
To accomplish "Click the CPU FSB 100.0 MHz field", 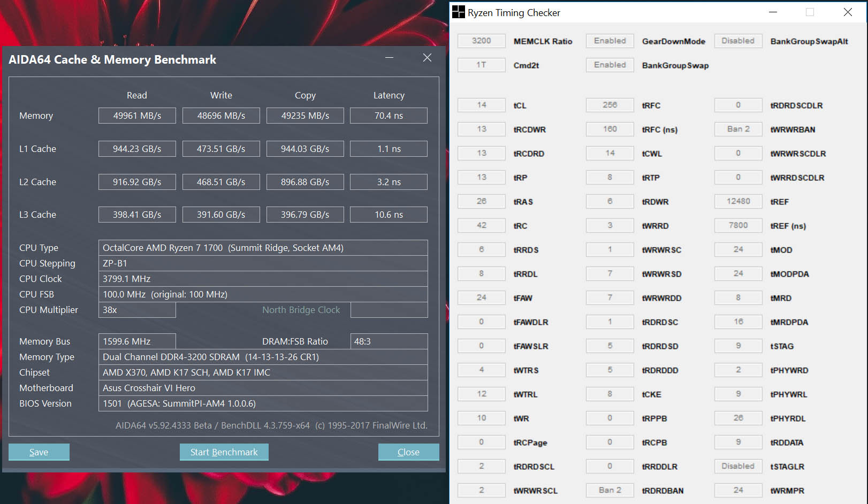I will pos(263,294).
